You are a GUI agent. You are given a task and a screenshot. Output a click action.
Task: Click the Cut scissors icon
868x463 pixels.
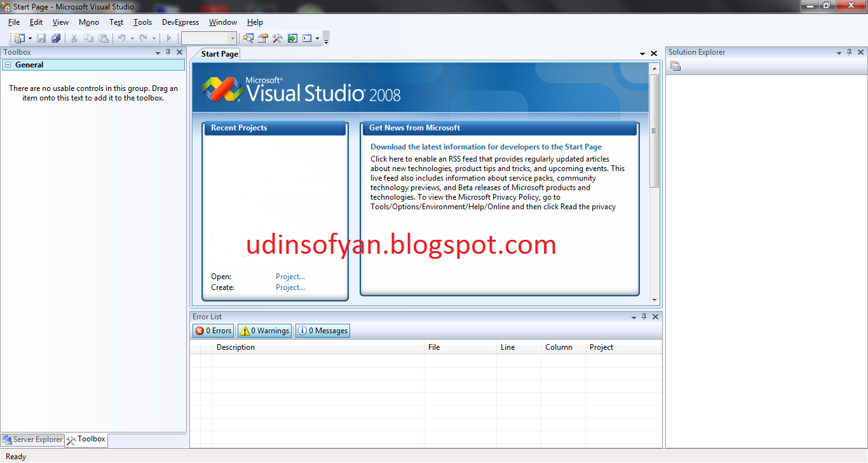point(74,38)
